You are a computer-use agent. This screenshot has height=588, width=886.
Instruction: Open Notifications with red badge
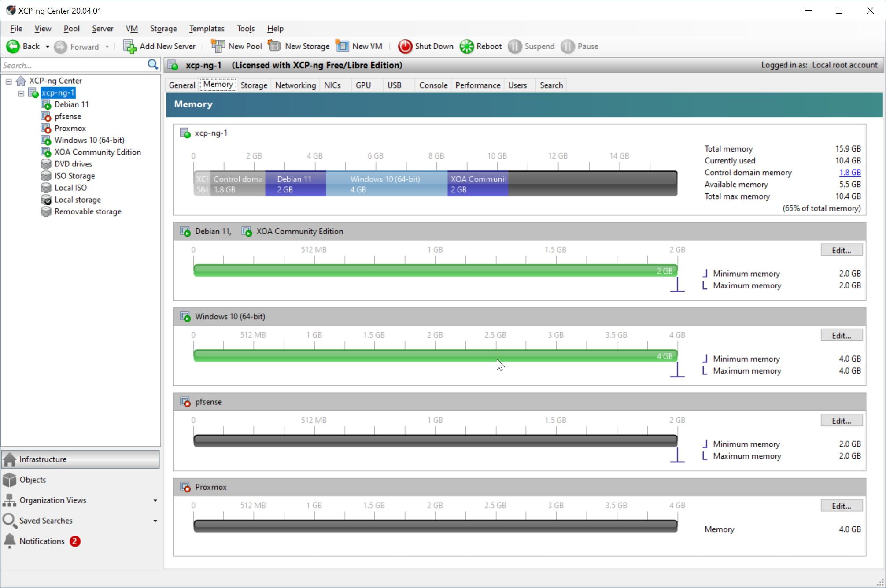coord(42,541)
